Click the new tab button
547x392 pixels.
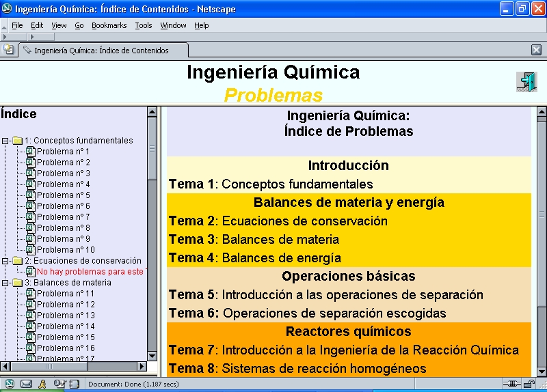8,49
